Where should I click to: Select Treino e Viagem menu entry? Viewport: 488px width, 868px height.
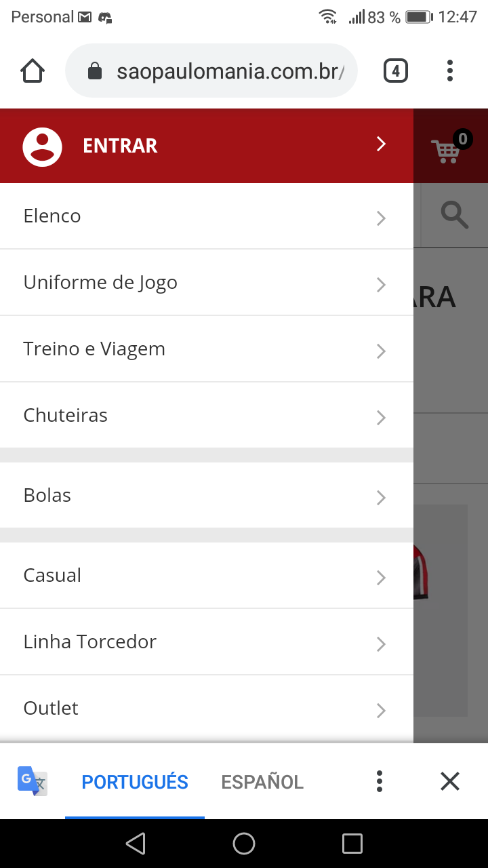pos(94,349)
